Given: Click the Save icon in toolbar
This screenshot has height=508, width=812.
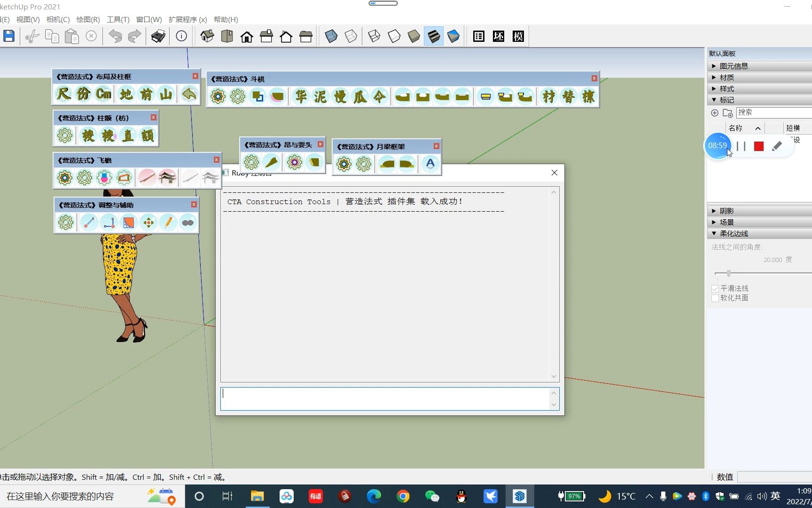Looking at the screenshot, I should tap(9, 36).
